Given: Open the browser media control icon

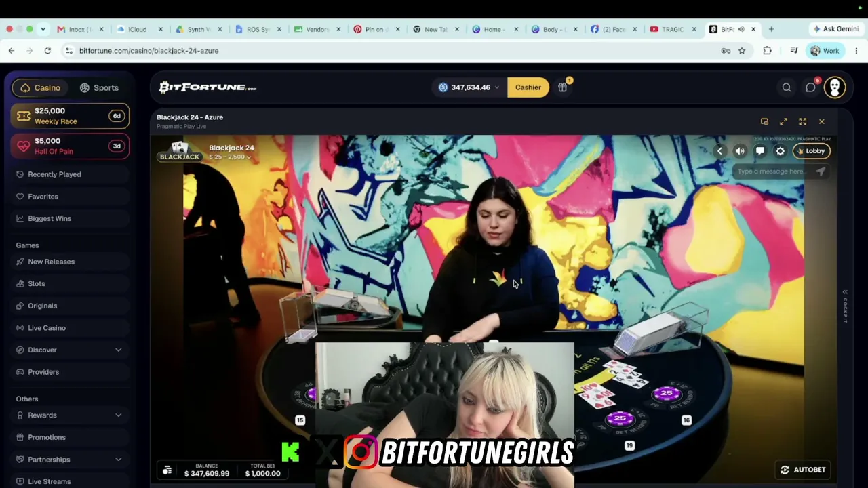Looking at the screenshot, I should pos(793,51).
